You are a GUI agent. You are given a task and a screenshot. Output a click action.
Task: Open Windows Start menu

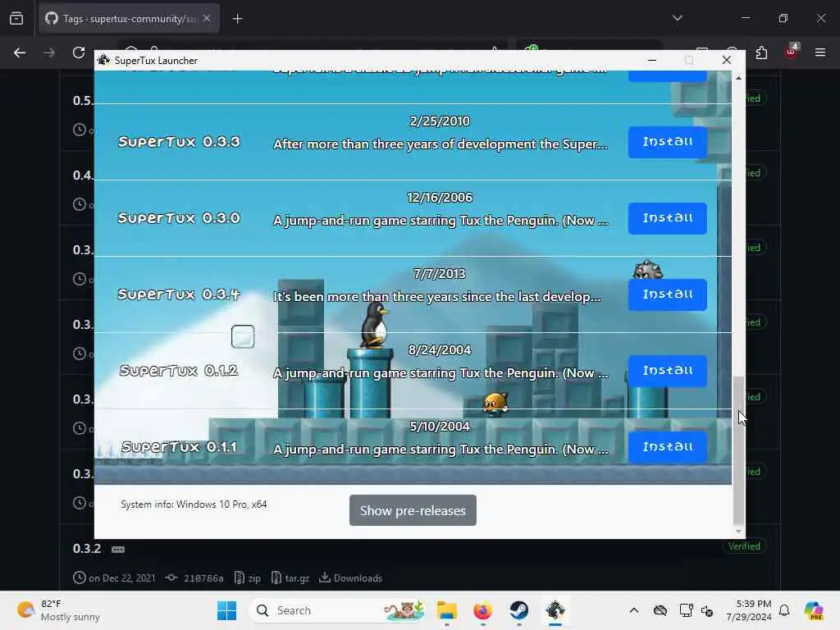coord(226,610)
